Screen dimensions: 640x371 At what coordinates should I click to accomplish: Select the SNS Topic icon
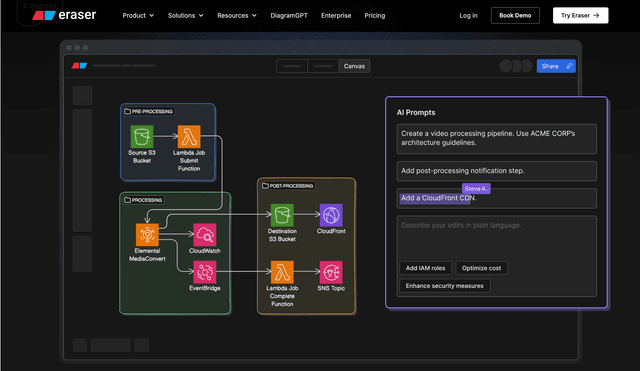click(x=331, y=272)
